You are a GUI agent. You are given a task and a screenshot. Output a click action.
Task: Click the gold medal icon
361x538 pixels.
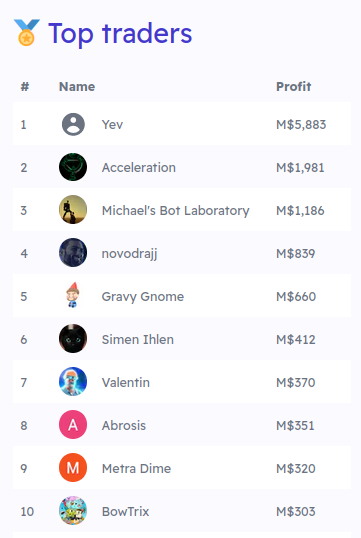[27, 33]
